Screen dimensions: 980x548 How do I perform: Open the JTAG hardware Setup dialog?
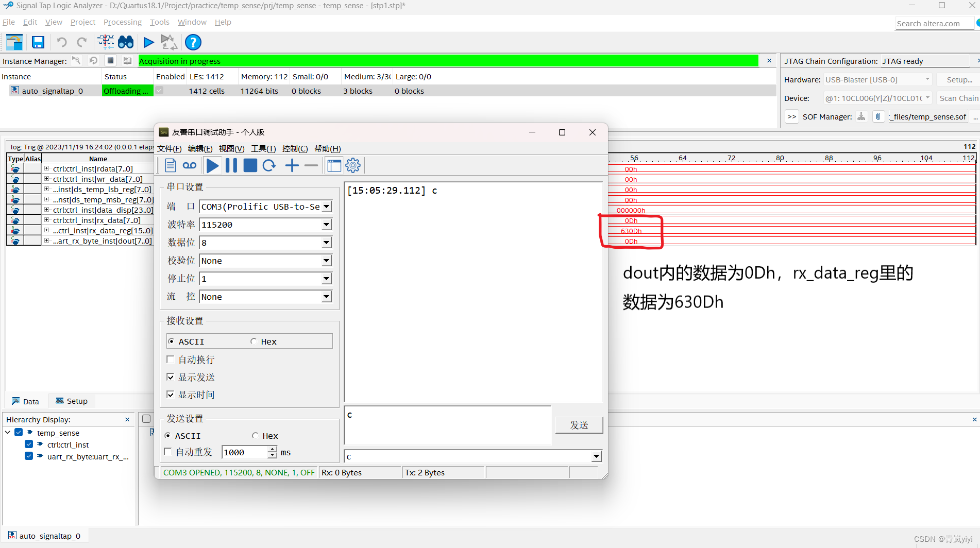[958, 79]
